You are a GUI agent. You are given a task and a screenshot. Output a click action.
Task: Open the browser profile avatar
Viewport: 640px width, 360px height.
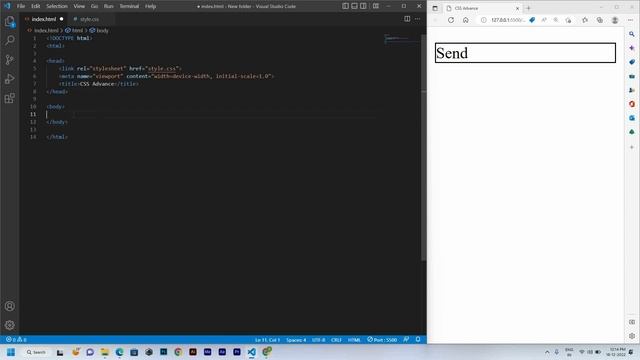(615, 20)
